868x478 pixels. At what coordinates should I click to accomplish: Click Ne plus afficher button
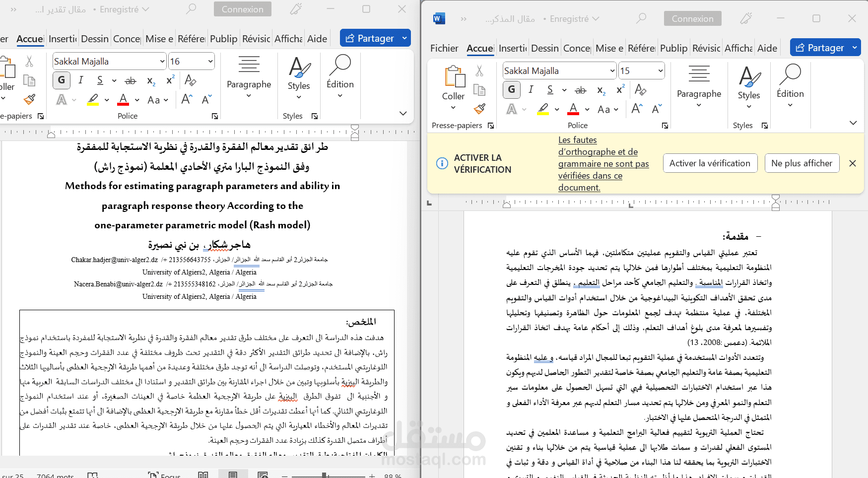tap(801, 163)
